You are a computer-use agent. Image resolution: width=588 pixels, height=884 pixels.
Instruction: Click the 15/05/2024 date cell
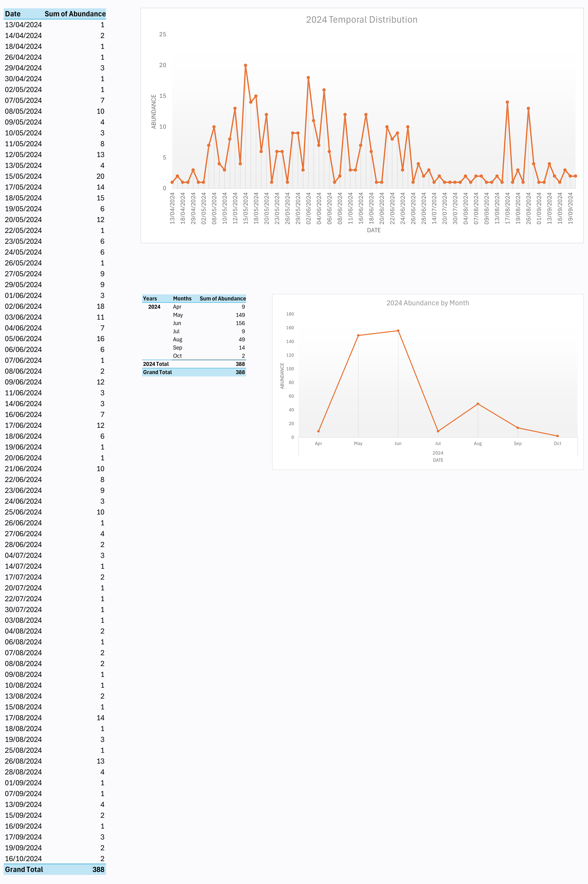pos(23,176)
